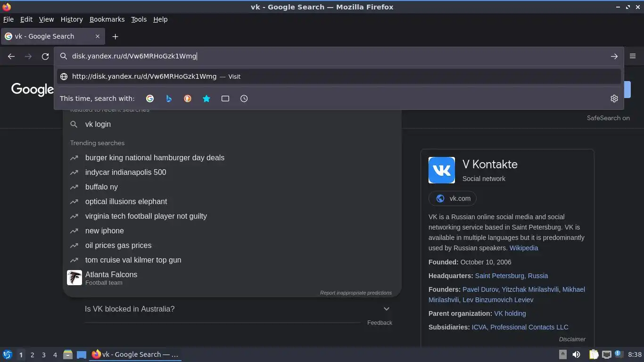The width and height of the screenshot is (644, 362).
Task: Click the Disclaimer link
Action: [572, 339]
